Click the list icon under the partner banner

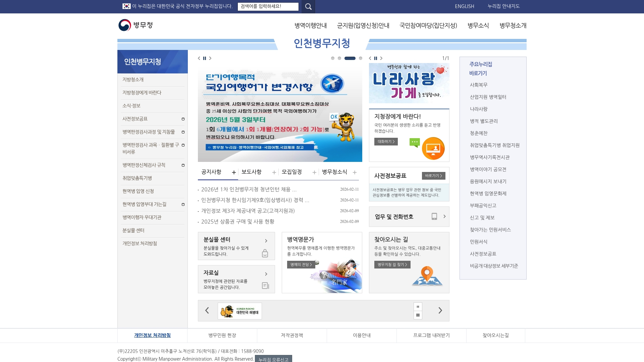click(x=418, y=315)
